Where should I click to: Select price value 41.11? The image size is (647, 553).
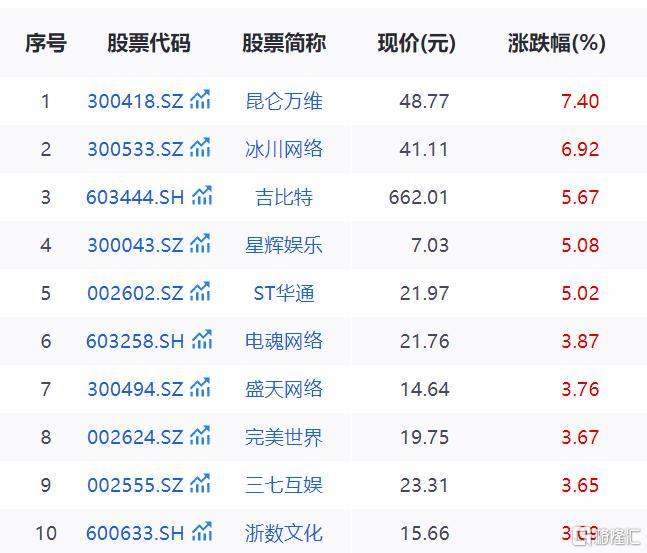[x=424, y=149]
